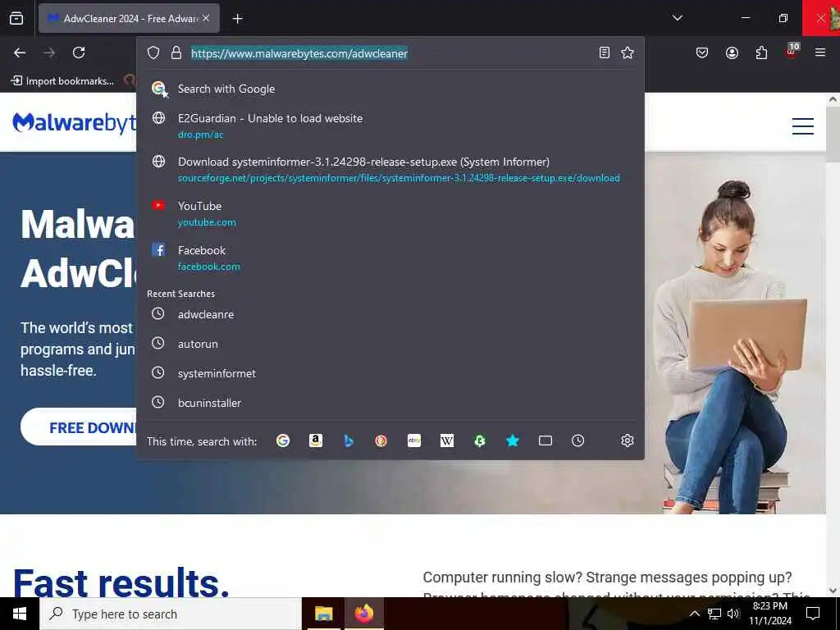
Task: Expand the list all tabs chevron
Action: (677, 18)
